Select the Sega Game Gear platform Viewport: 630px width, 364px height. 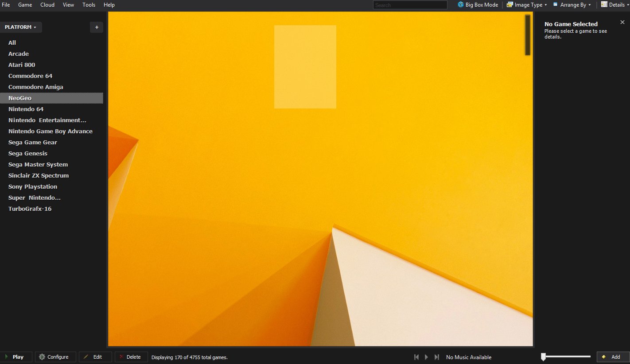(51, 142)
